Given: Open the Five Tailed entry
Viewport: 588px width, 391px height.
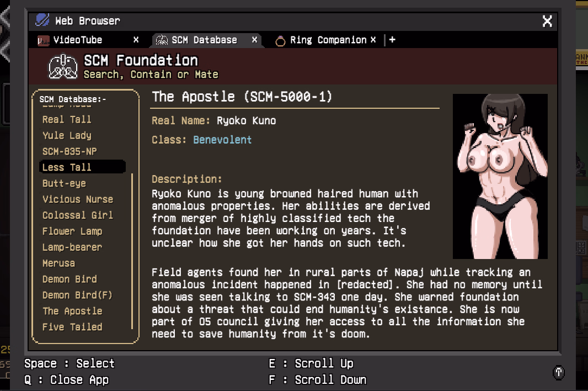Looking at the screenshot, I should [72, 327].
